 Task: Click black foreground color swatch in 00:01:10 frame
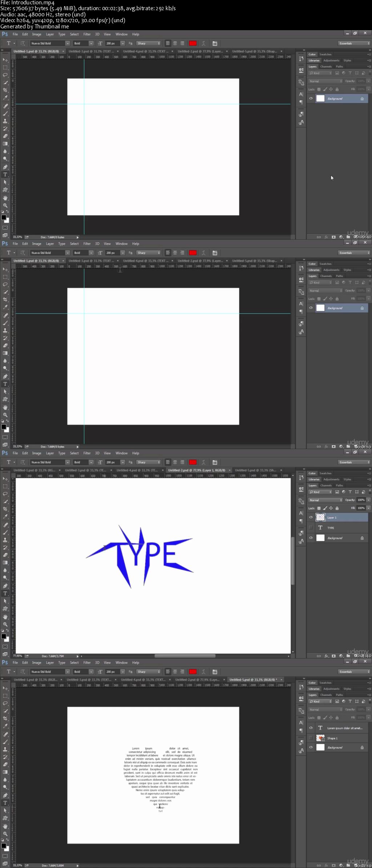click(4, 427)
